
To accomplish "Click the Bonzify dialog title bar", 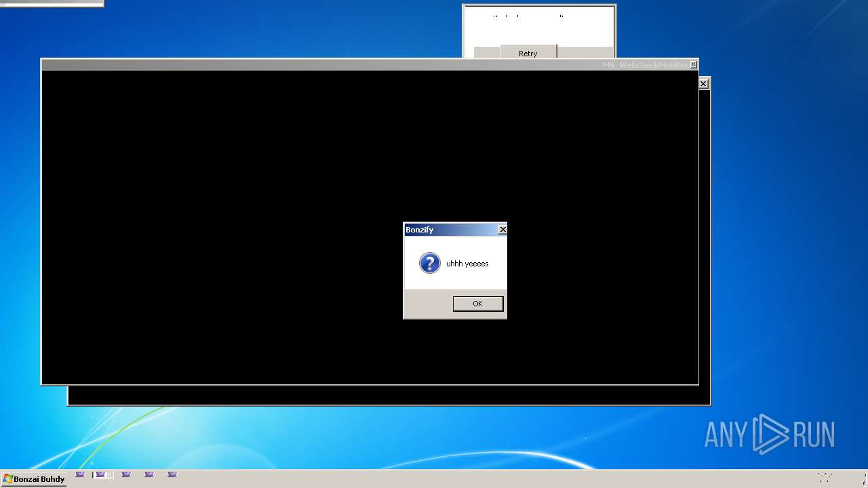I will [x=455, y=230].
